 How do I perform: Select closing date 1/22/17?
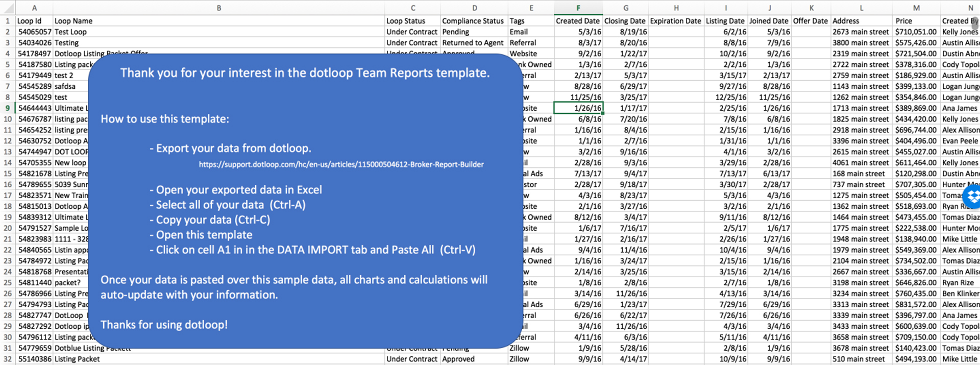click(625, 54)
